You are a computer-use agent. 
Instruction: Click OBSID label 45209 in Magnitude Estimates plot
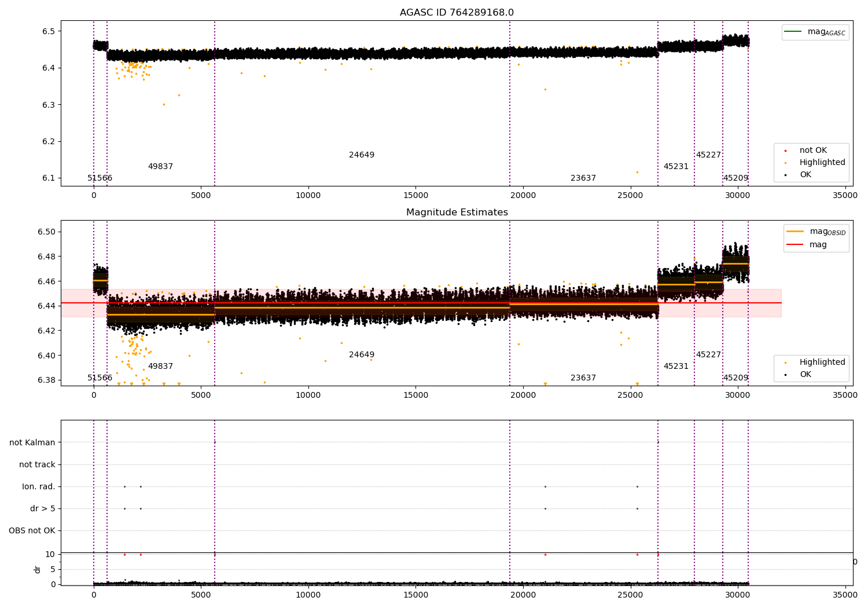pos(735,378)
